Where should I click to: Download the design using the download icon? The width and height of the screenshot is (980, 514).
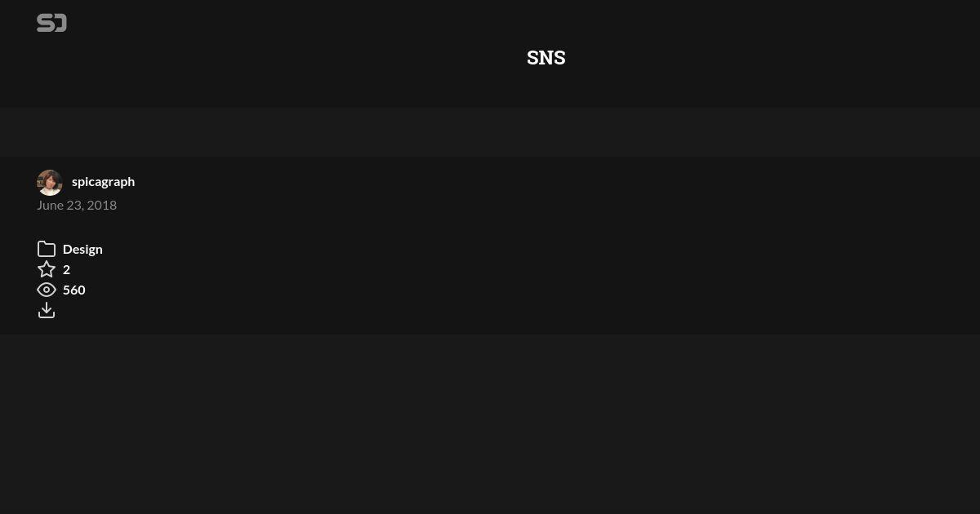[x=47, y=310]
